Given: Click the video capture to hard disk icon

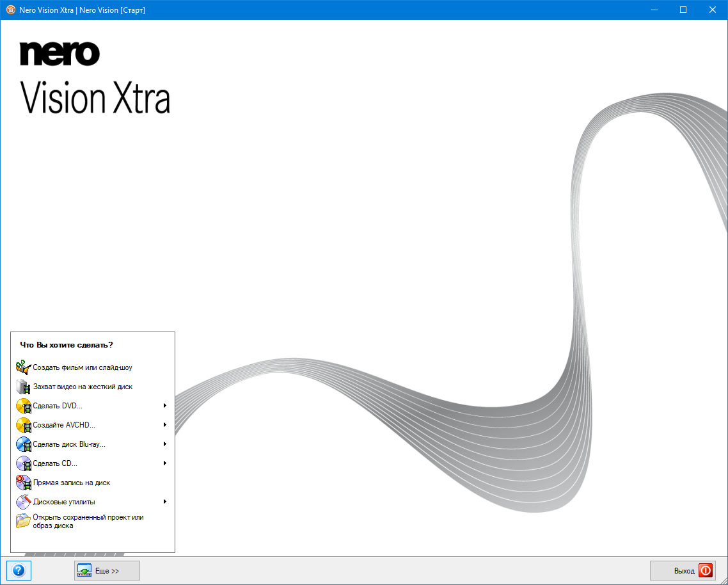Looking at the screenshot, I should (x=23, y=387).
